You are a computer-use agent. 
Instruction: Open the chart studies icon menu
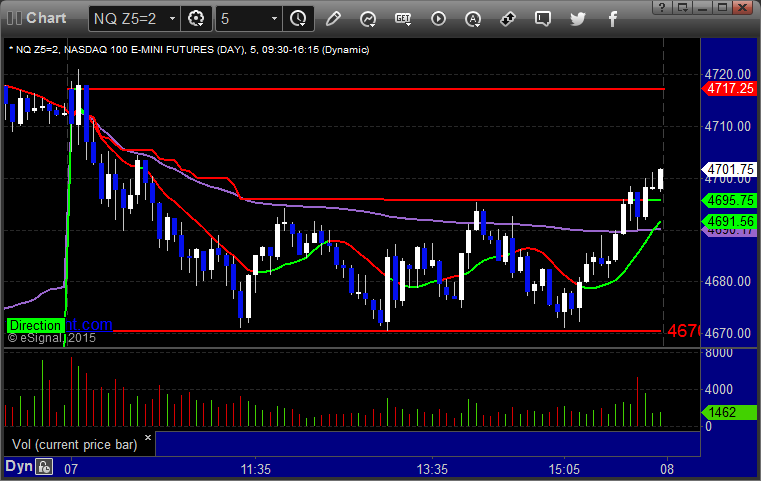tap(368, 19)
